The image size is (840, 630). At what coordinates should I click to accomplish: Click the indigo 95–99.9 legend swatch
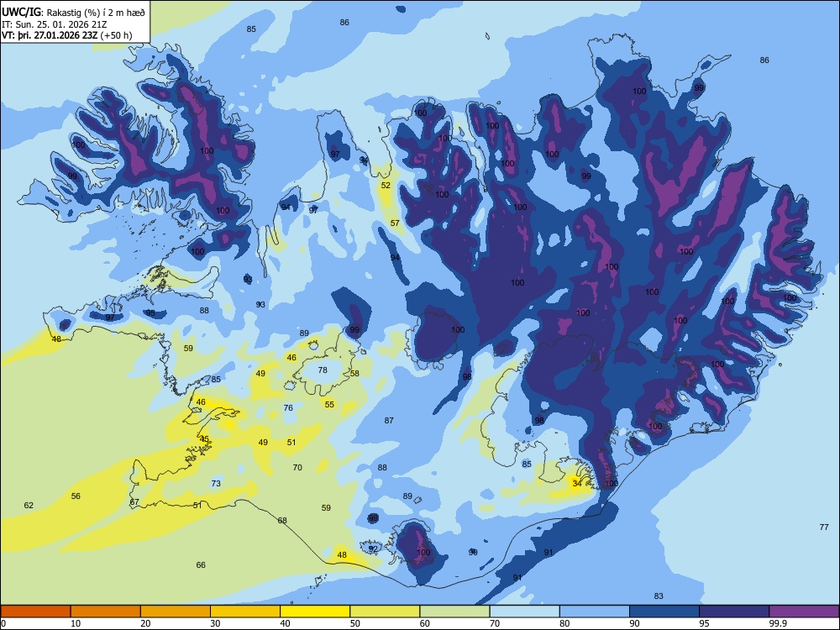click(x=734, y=612)
